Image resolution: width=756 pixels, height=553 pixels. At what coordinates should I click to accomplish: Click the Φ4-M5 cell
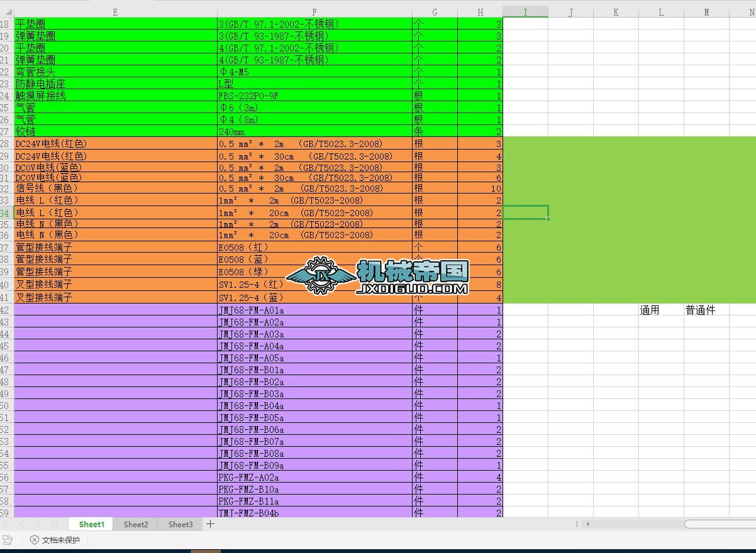tap(314, 72)
